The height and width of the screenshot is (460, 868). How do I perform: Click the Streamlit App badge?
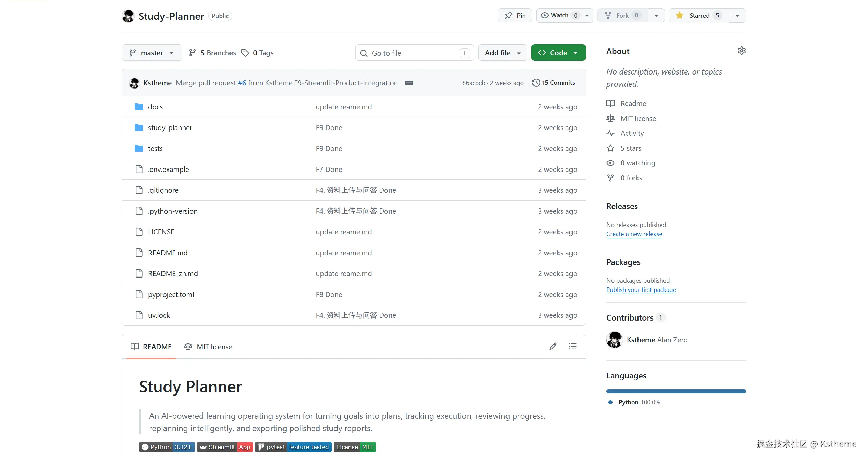(x=225, y=447)
